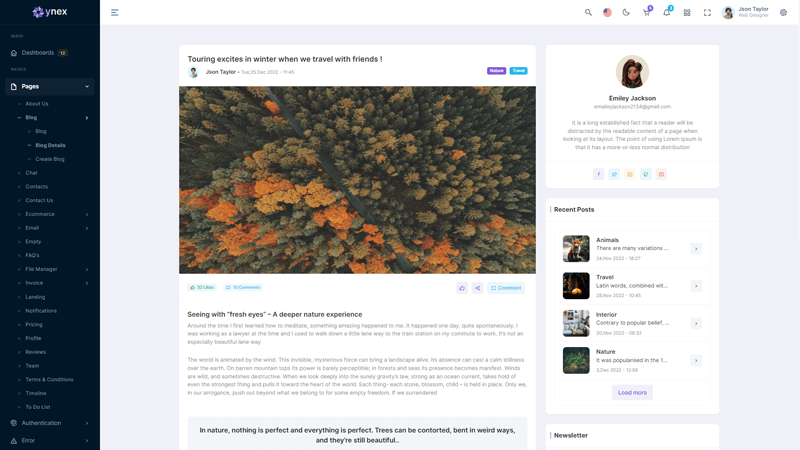Open Emiley Jackson's Facebook icon
Viewport: 800px width, 450px height.
598,174
